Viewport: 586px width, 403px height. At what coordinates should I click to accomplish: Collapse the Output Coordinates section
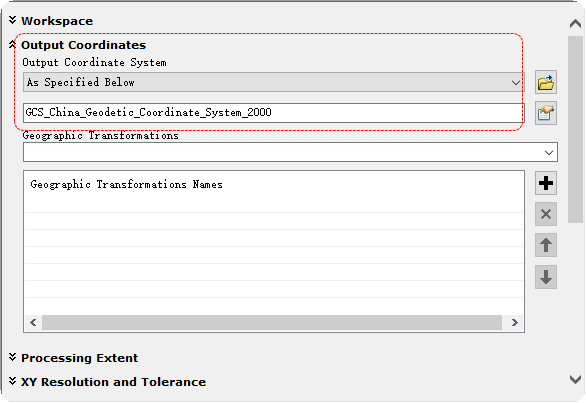pyautogui.click(x=13, y=45)
